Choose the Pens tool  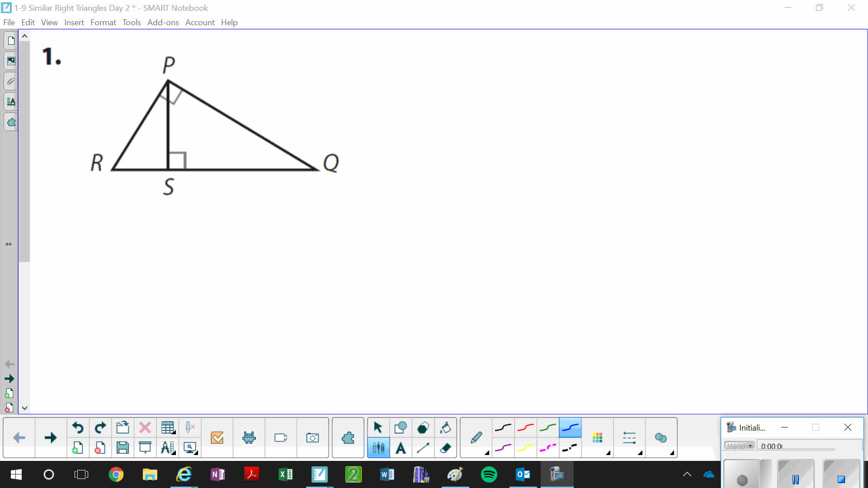click(x=378, y=448)
